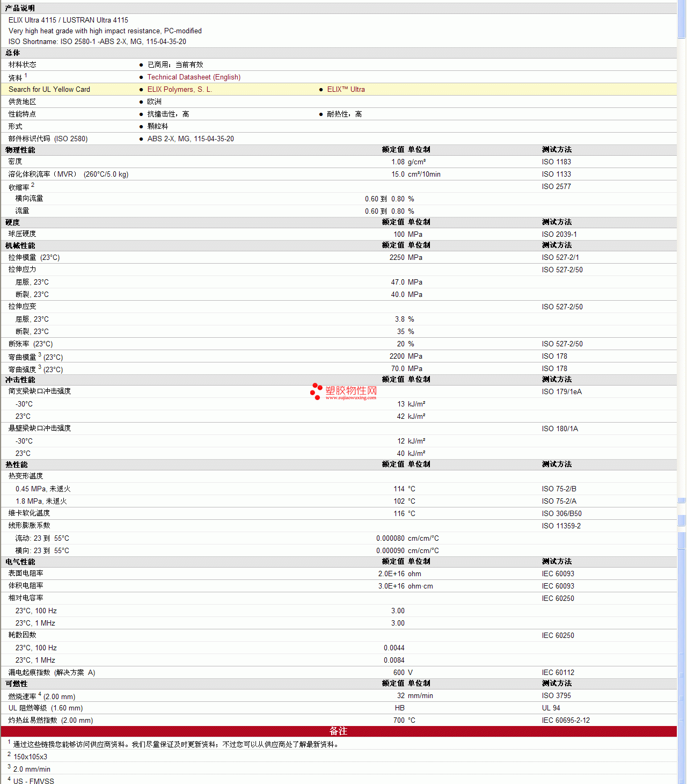Open the ELIX Polymers, S. L. link
687x784 pixels.
tap(180, 90)
